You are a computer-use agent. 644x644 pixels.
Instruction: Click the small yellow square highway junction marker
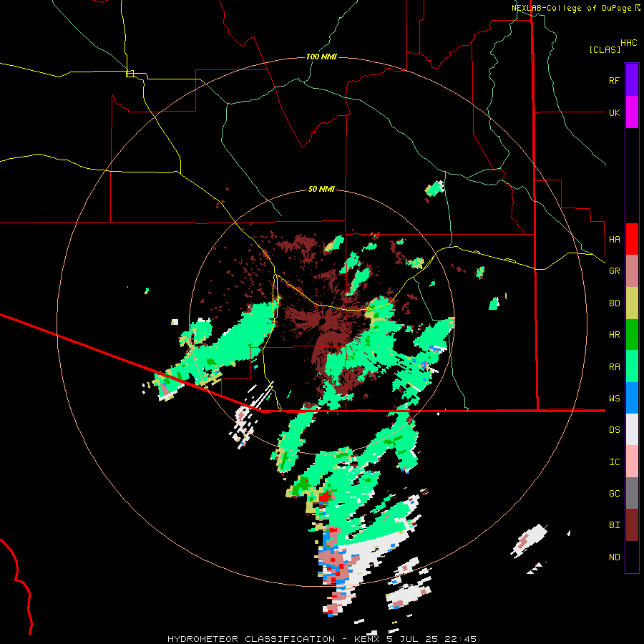pos(130,74)
